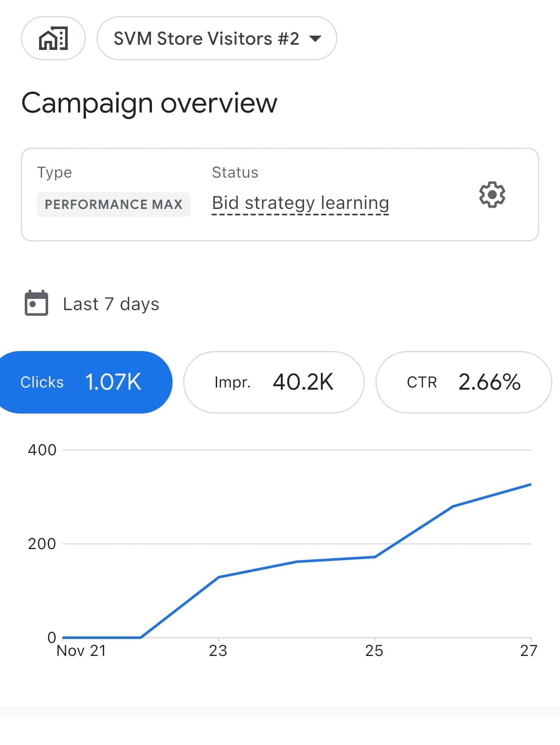The height and width of the screenshot is (745, 560).
Task: Click the calendar date icon
Action: click(36, 303)
